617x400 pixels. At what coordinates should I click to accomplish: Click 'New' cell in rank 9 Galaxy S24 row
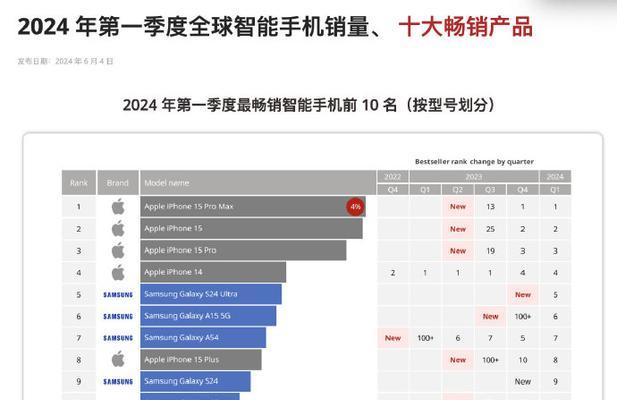523,382
